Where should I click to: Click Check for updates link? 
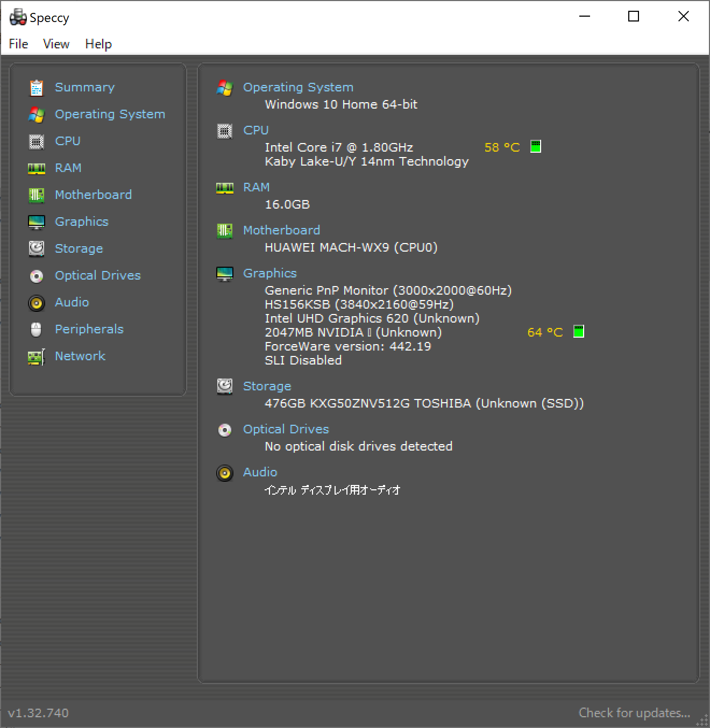point(634,713)
